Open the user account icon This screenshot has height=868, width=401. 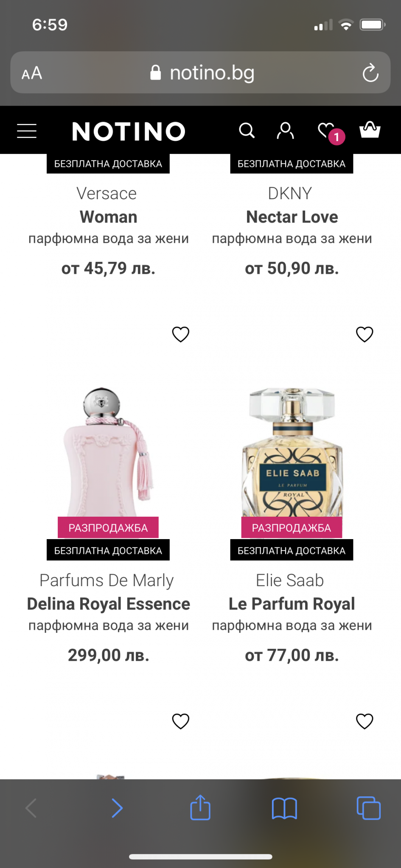point(285,131)
